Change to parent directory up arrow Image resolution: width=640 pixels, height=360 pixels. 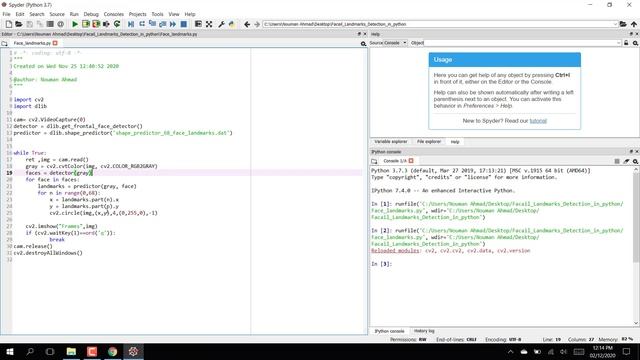coord(634,24)
